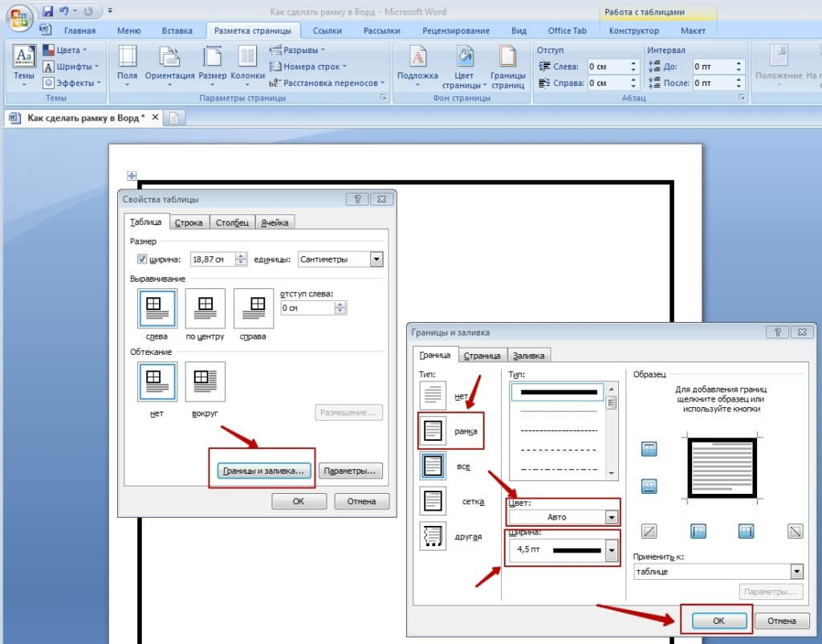Click the Page Borders (Границы страниц) icon

507,64
